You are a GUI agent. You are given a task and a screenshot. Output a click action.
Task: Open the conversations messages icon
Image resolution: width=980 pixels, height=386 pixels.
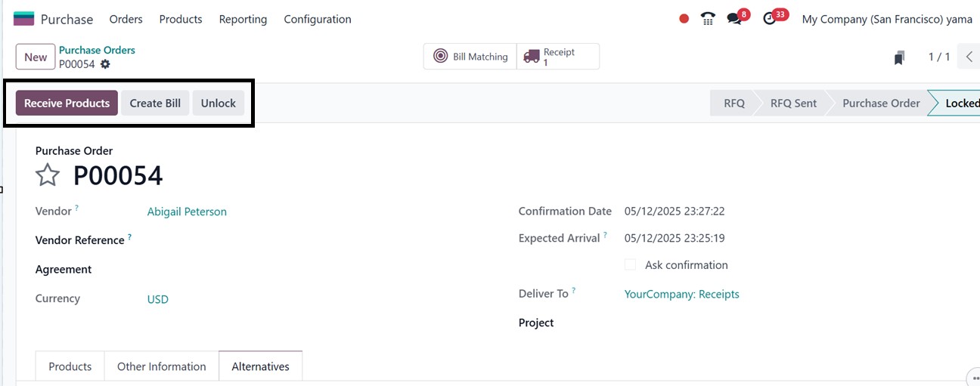[734, 19]
